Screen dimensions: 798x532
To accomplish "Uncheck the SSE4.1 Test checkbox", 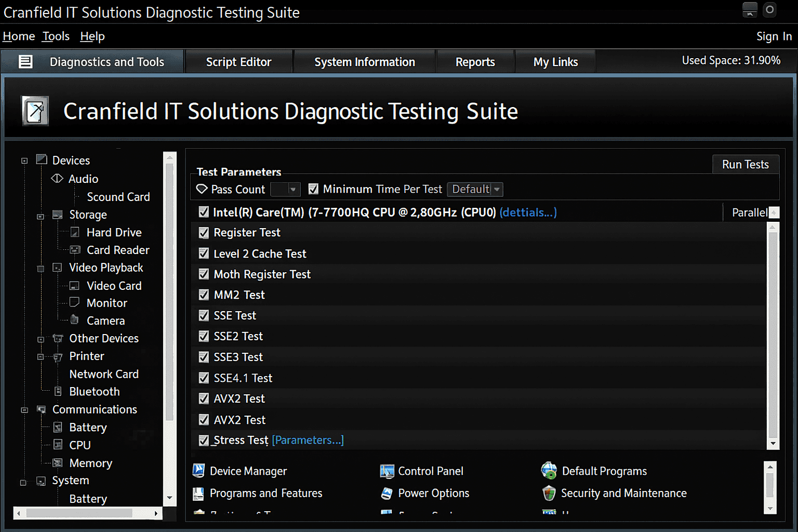I will [x=204, y=378].
